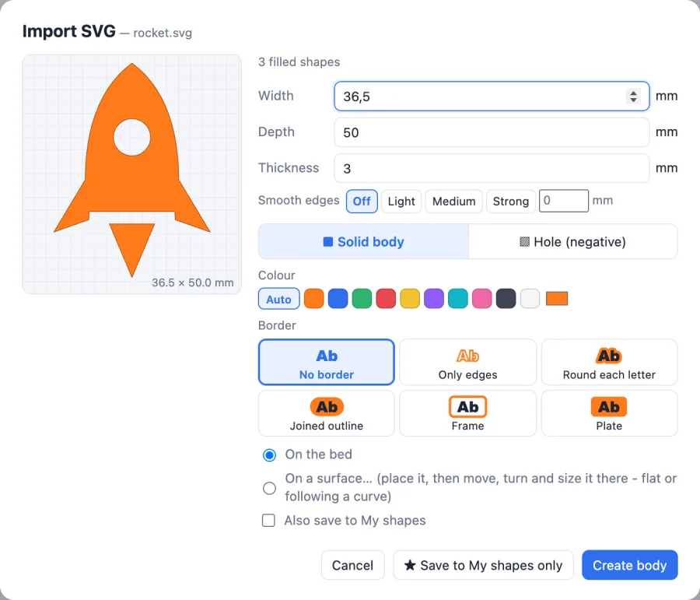Click the rocket SVG preview thumbnail
Image resolution: width=700 pixels, height=600 pixels.
coord(131,174)
